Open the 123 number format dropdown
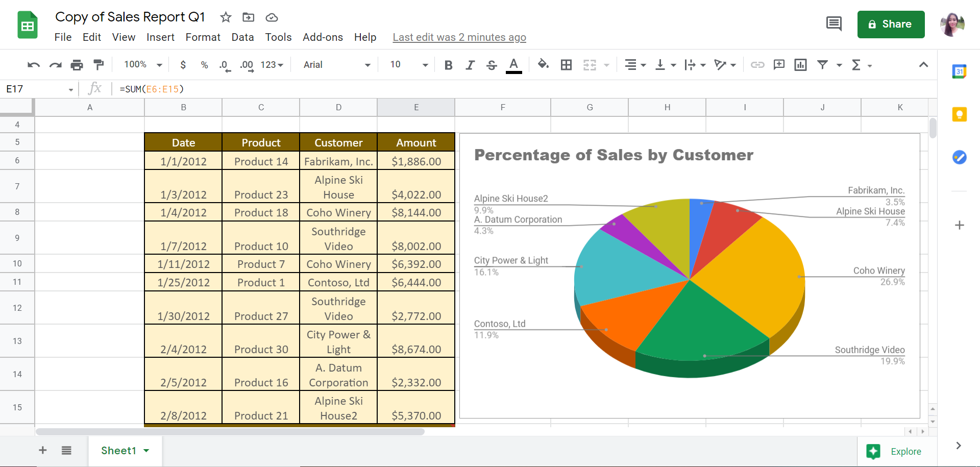This screenshot has width=980, height=467. [272, 65]
